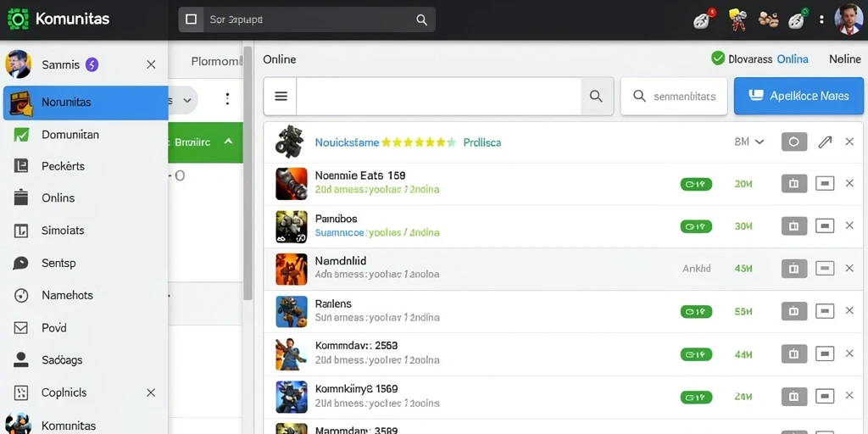The height and width of the screenshot is (434, 868).
Task: Click the Sammis avatar in sidebar
Action: [x=18, y=64]
